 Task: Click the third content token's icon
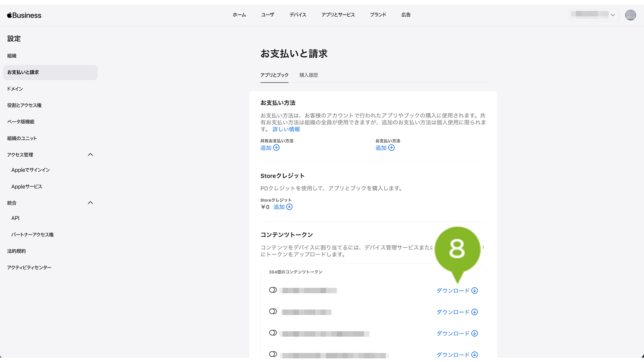point(273,333)
